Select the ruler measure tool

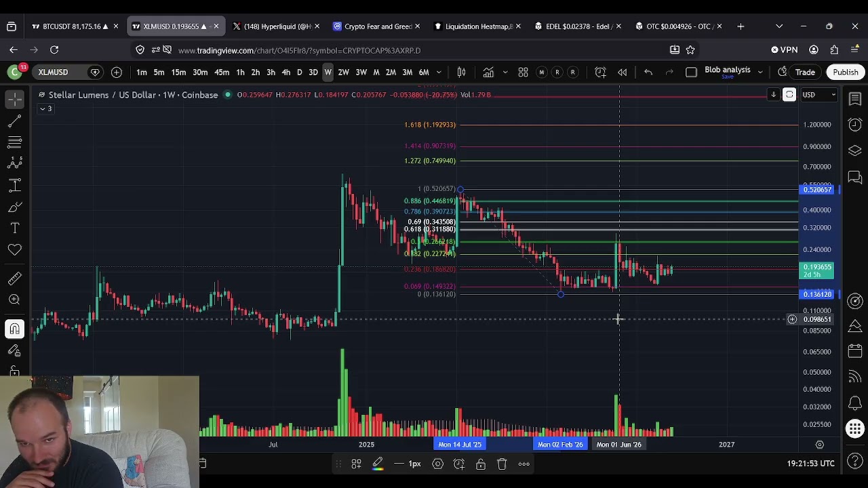click(14, 278)
